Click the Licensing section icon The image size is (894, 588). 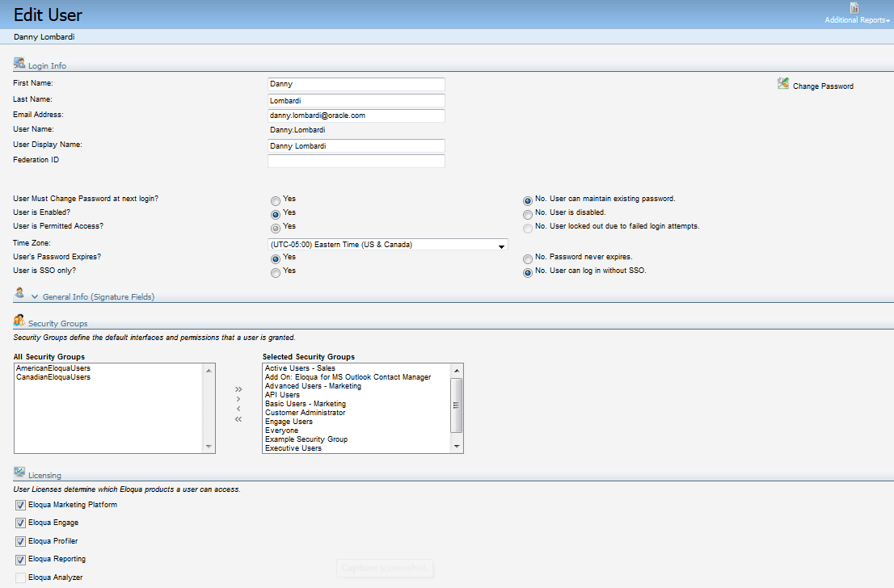tap(18, 471)
